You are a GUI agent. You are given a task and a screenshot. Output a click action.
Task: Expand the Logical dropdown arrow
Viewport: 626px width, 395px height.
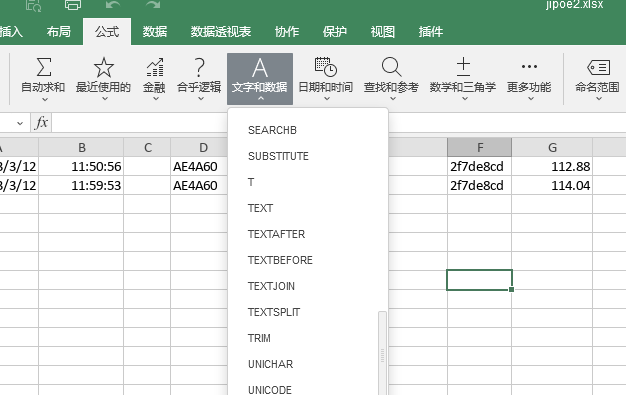tap(201, 99)
